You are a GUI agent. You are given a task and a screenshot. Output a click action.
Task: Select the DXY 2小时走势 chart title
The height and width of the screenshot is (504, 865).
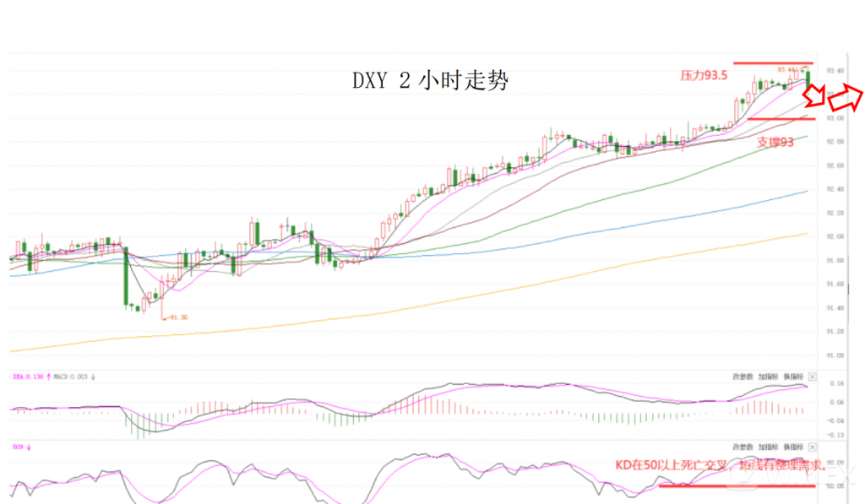pyautogui.click(x=430, y=81)
